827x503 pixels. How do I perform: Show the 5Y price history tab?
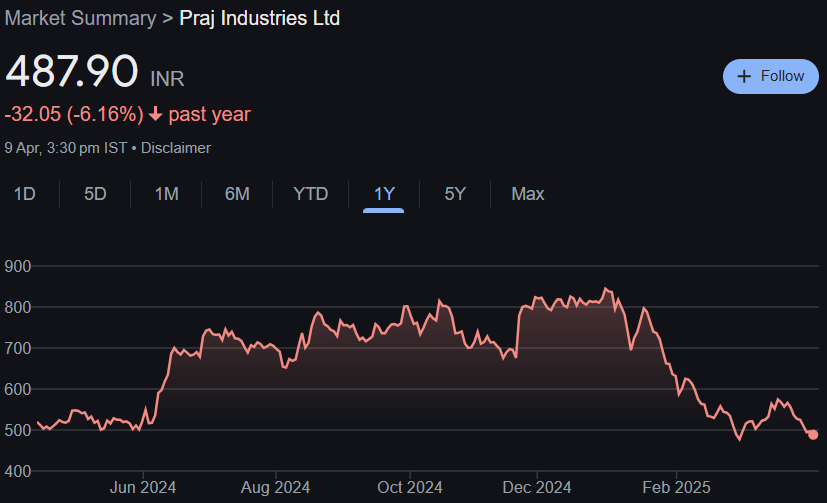click(455, 194)
